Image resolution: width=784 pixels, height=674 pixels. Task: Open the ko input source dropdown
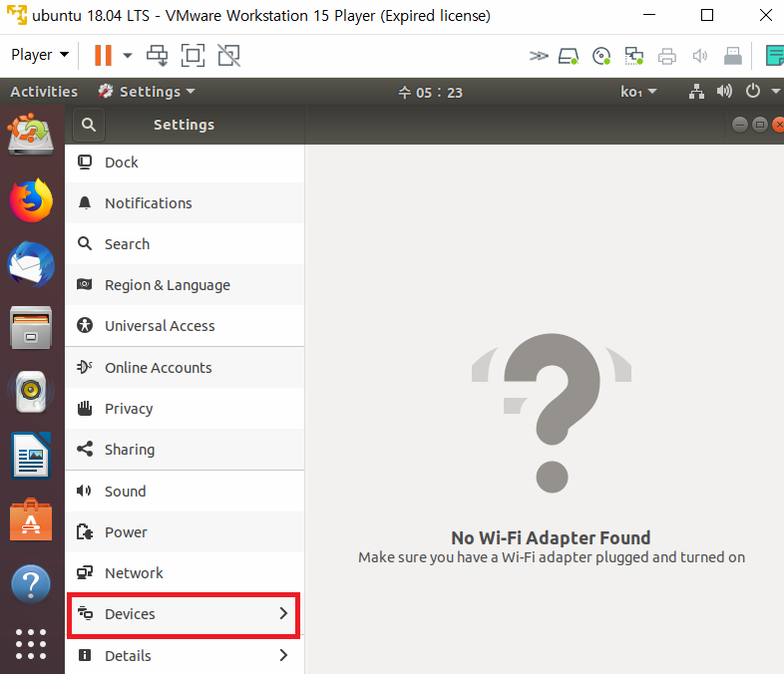coord(638,92)
